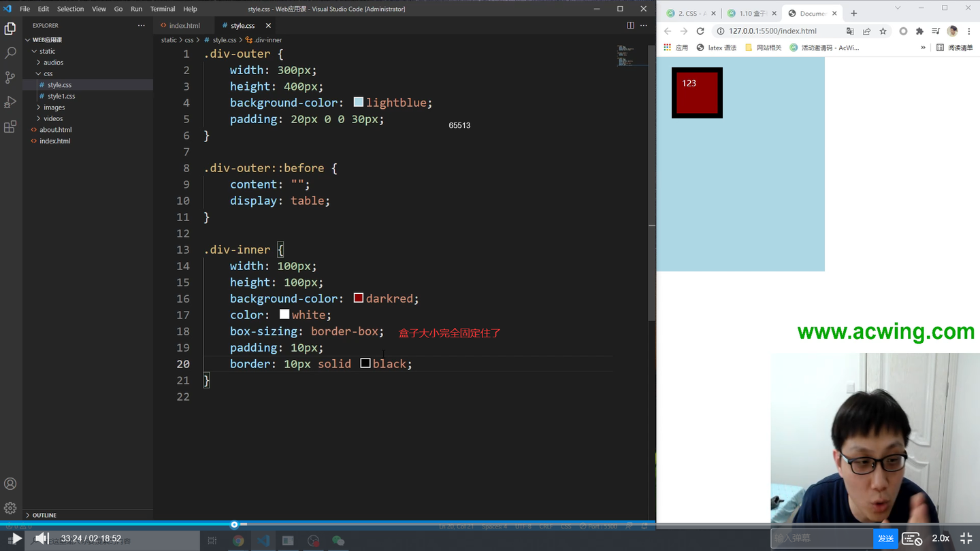Click the darkred color swatch on line 16
The height and width of the screenshot is (551, 980).
point(359,297)
